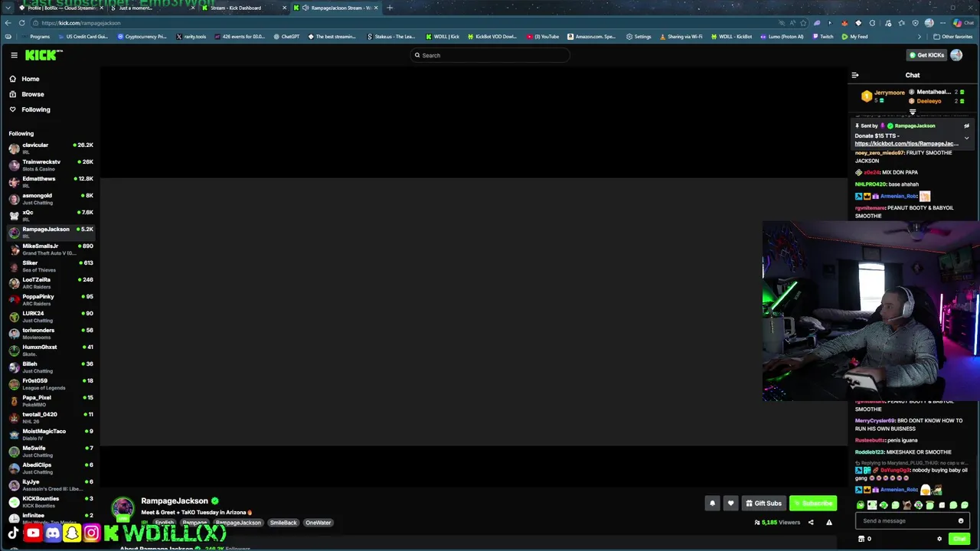This screenshot has width=980, height=551.
Task: Go back in browser
Action: (8, 23)
